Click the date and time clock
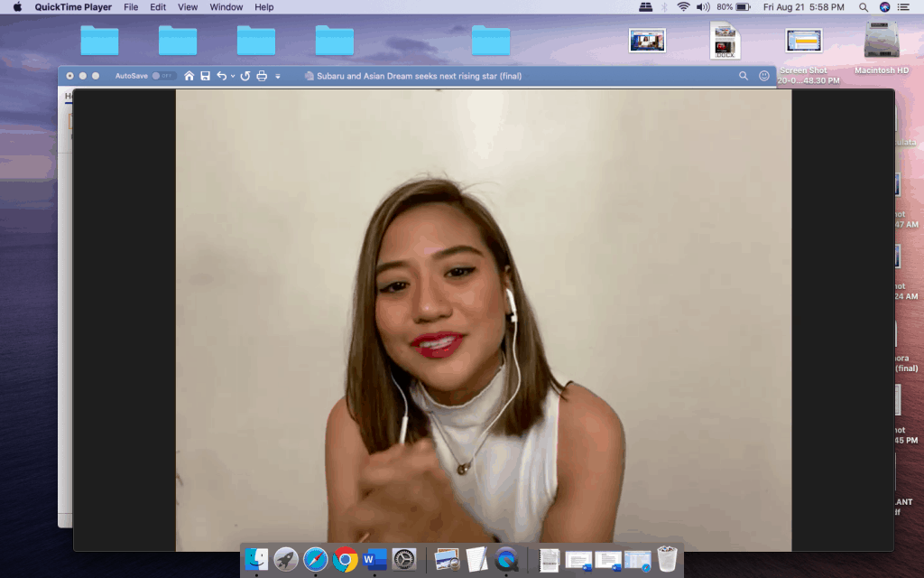 [803, 7]
